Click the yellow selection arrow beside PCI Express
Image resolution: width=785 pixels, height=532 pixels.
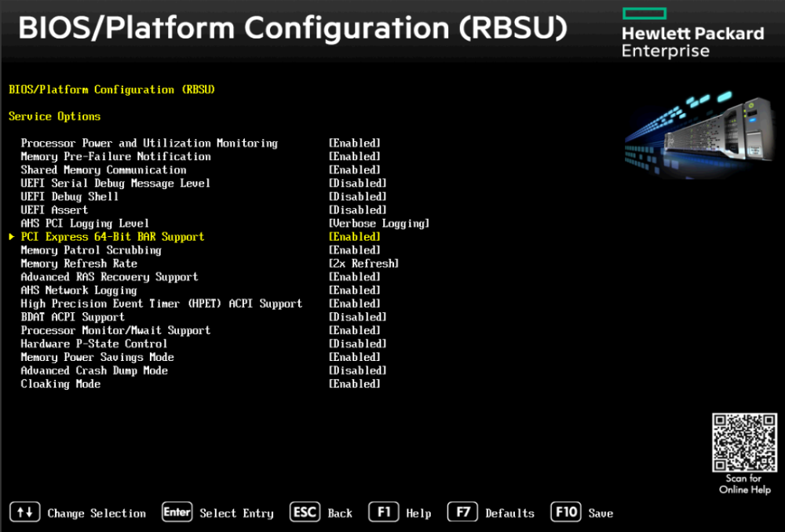12,237
